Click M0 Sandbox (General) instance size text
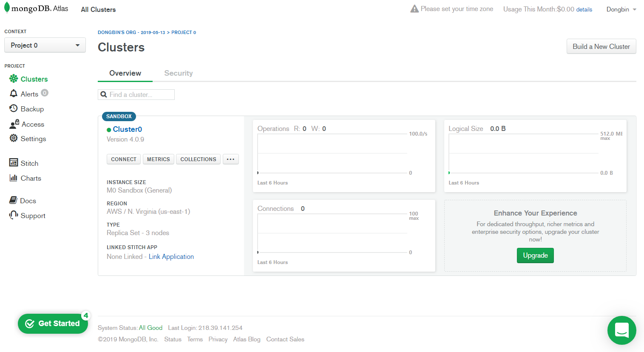 (x=139, y=190)
